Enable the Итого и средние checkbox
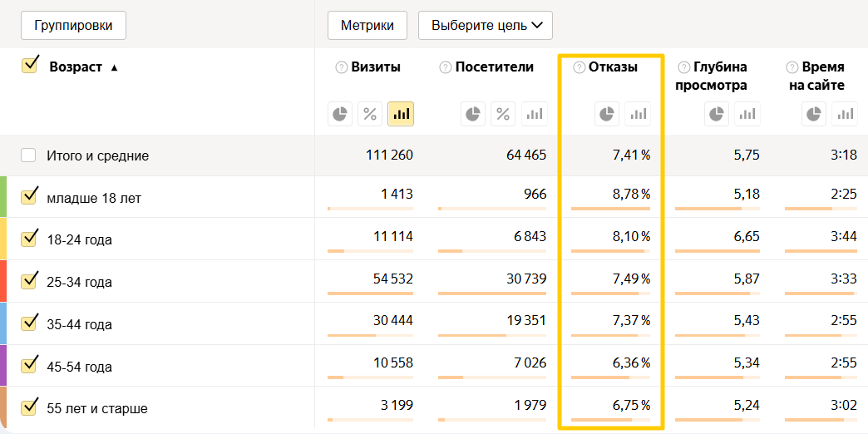Screen dimensions: 868x434 tap(29, 155)
